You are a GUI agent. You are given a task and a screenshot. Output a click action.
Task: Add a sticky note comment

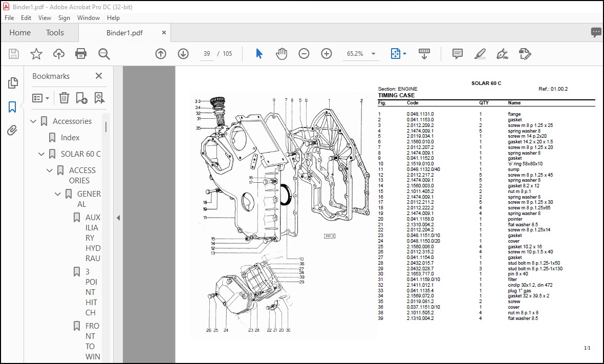[457, 54]
